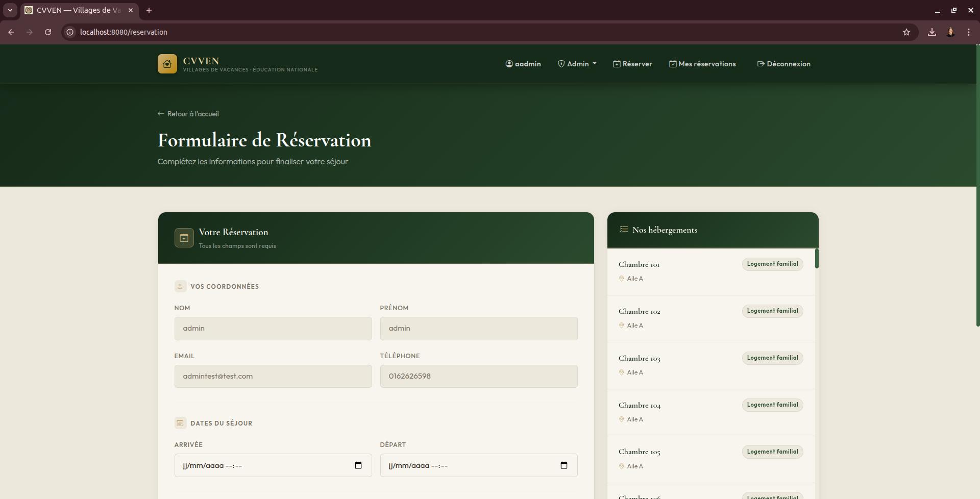Click the CVVEN house logo icon

[167, 64]
